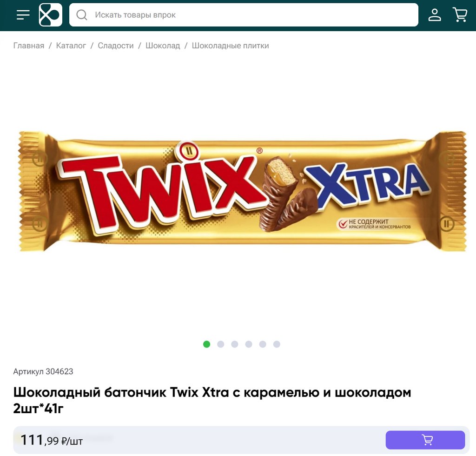Open Каталог breadcrumb link
Viewport: 476px width, 456px height.
point(71,46)
